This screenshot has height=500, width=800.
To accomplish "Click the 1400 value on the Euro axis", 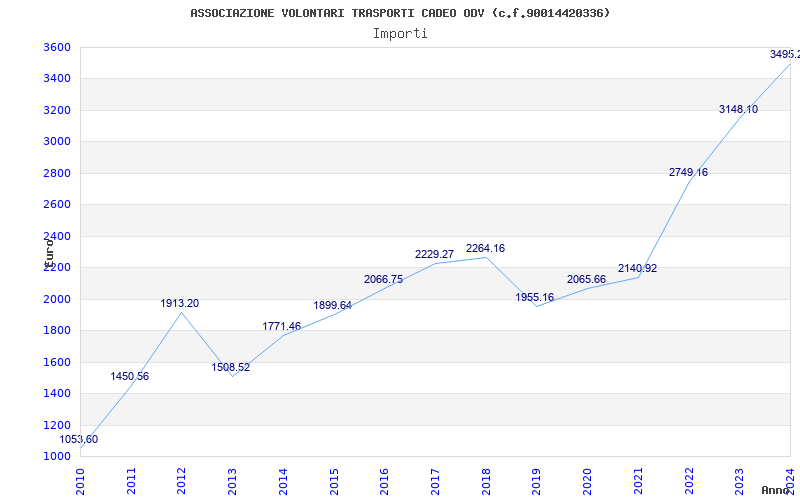I will click(55, 393).
